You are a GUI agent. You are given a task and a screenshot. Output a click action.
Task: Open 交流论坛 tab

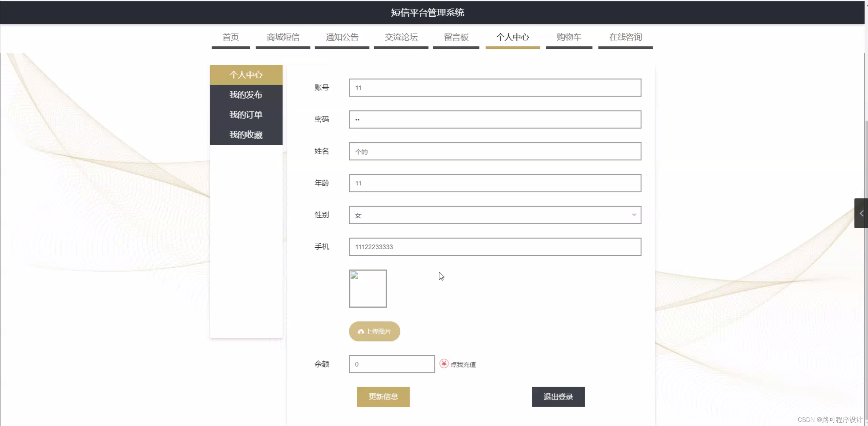click(401, 37)
